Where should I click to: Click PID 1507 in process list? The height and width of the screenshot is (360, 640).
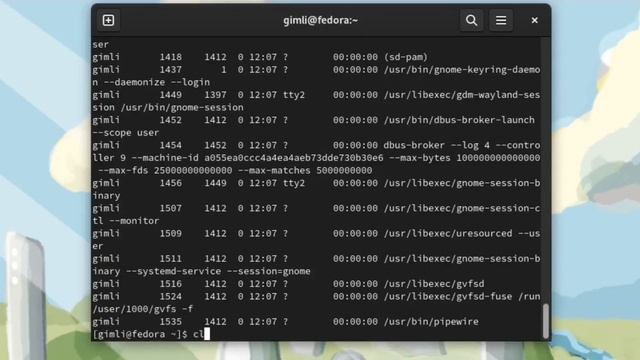pyautogui.click(x=171, y=209)
